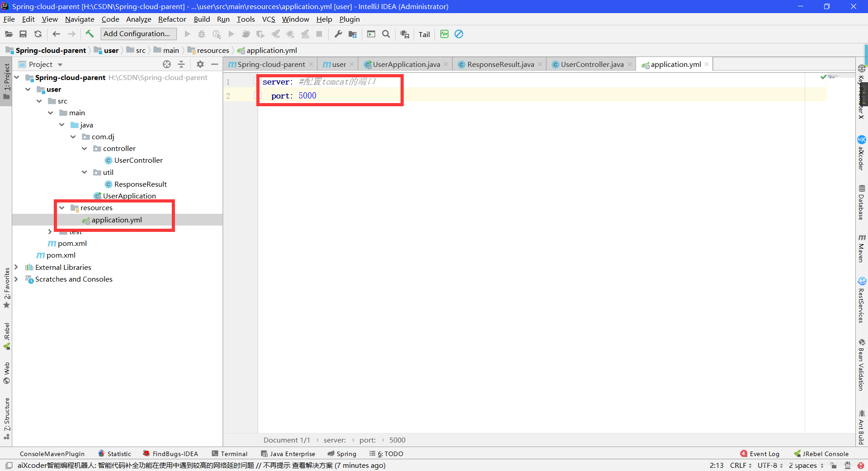The width and height of the screenshot is (868, 471).
Task: Locate current file with crosshair icon
Action: pyautogui.click(x=167, y=64)
